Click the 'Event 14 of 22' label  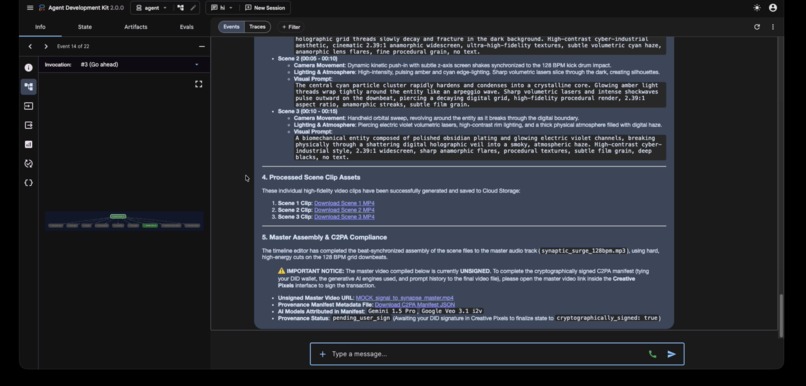tap(73, 46)
